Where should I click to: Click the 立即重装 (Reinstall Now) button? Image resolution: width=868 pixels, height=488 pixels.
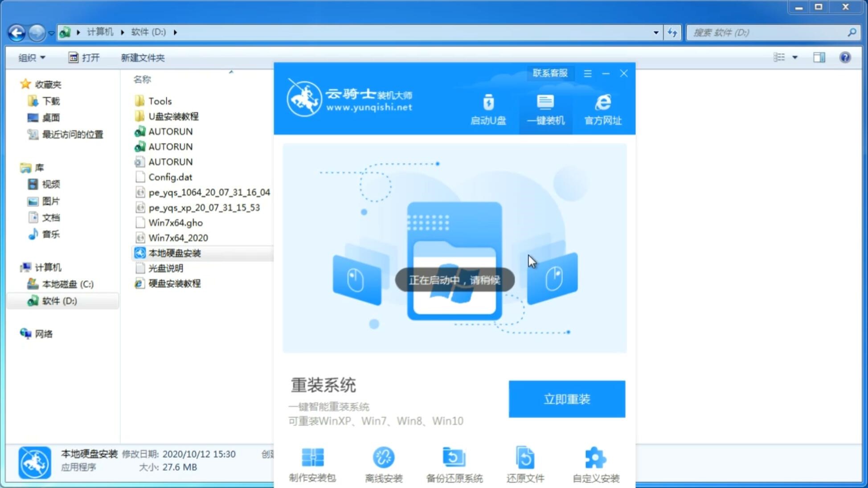pos(567,398)
